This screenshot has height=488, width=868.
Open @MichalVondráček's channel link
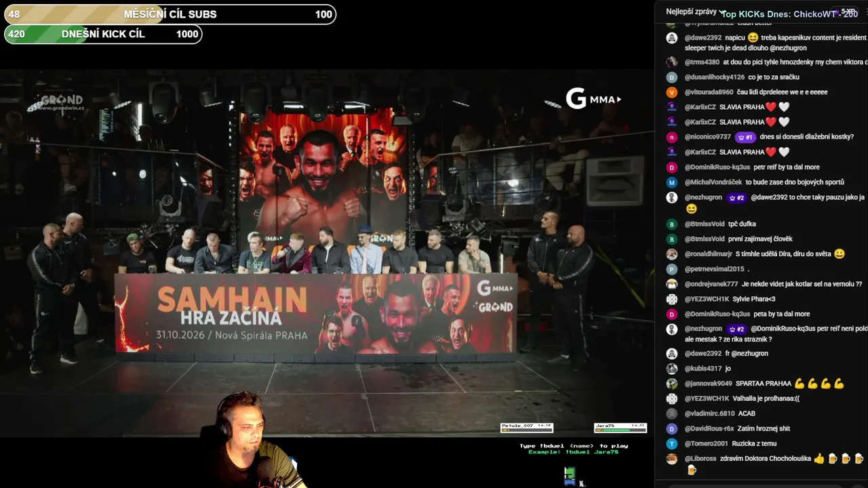coord(713,182)
